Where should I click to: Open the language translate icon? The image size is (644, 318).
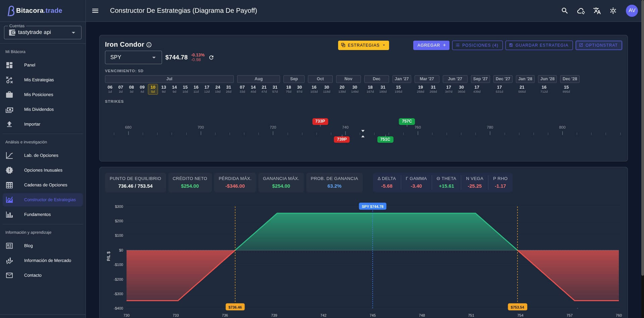pyautogui.click(x=597, y=11)
